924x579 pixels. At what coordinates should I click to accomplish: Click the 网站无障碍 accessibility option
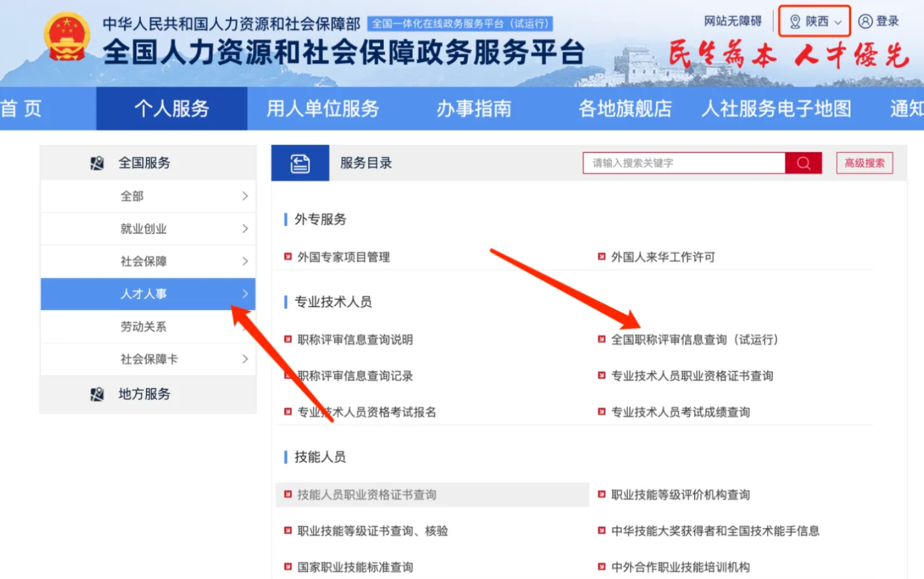tap(731, 21)
